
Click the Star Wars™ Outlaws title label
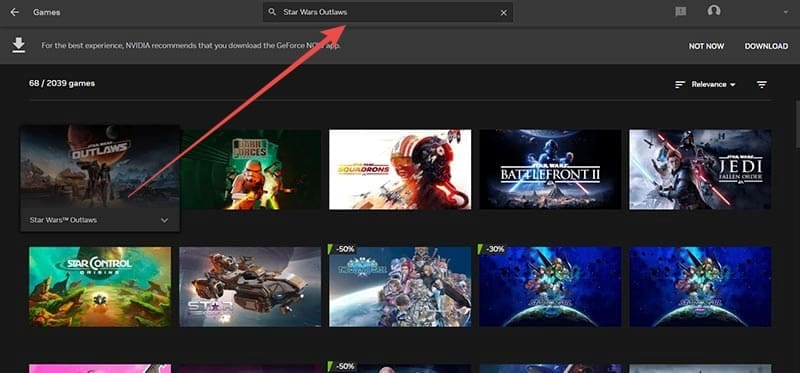(x=63, y=220)
